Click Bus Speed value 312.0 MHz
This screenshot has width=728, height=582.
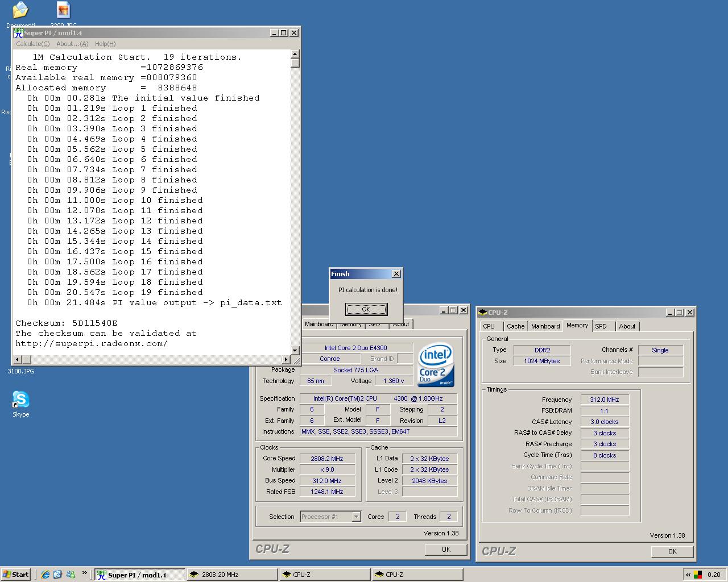(327, 481)
